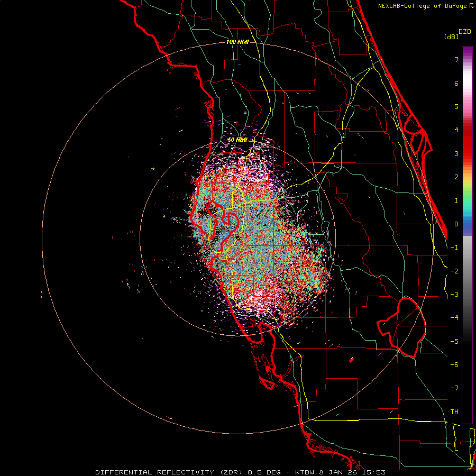Click the DZD vertical color bar
476x476 pixels.
tap(467, 235)
